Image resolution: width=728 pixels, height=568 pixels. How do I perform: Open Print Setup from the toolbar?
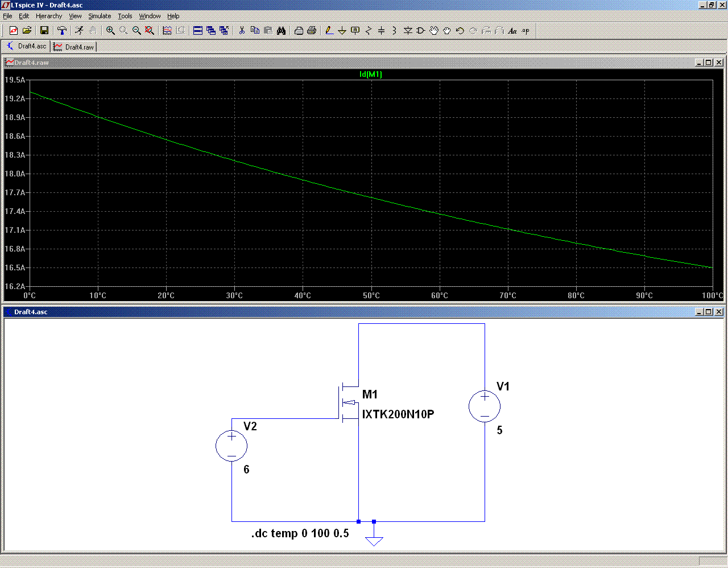(299, 31)
